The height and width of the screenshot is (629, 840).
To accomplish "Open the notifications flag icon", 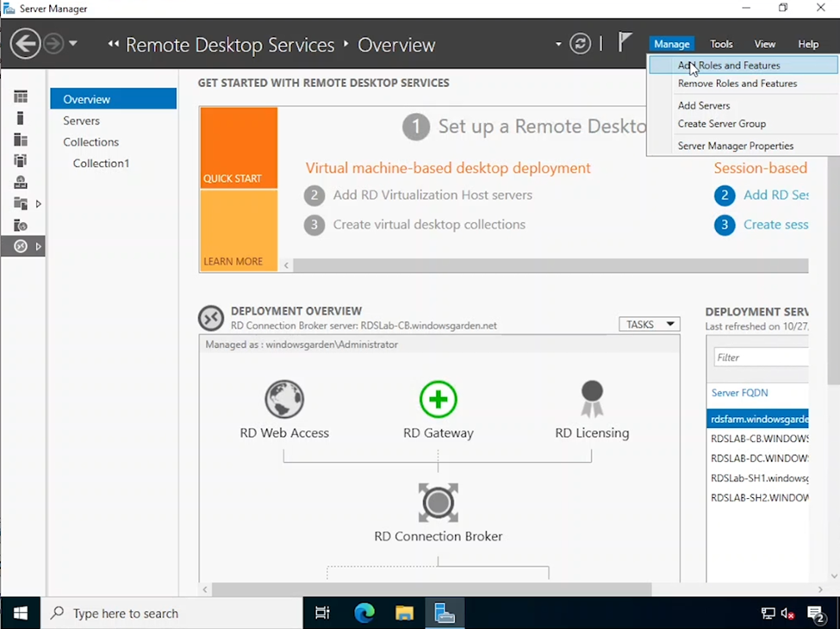I will tap(625, 42).
